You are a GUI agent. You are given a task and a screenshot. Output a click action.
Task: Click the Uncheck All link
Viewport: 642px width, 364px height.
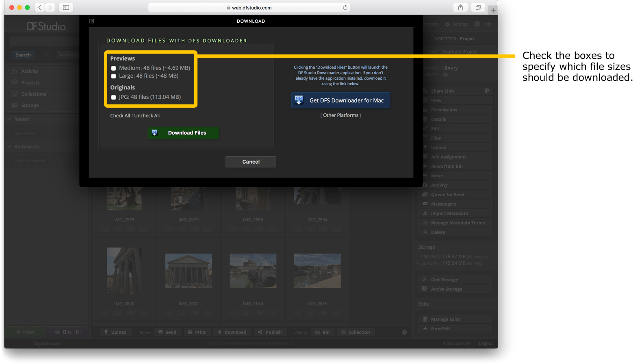click(147, 116)
